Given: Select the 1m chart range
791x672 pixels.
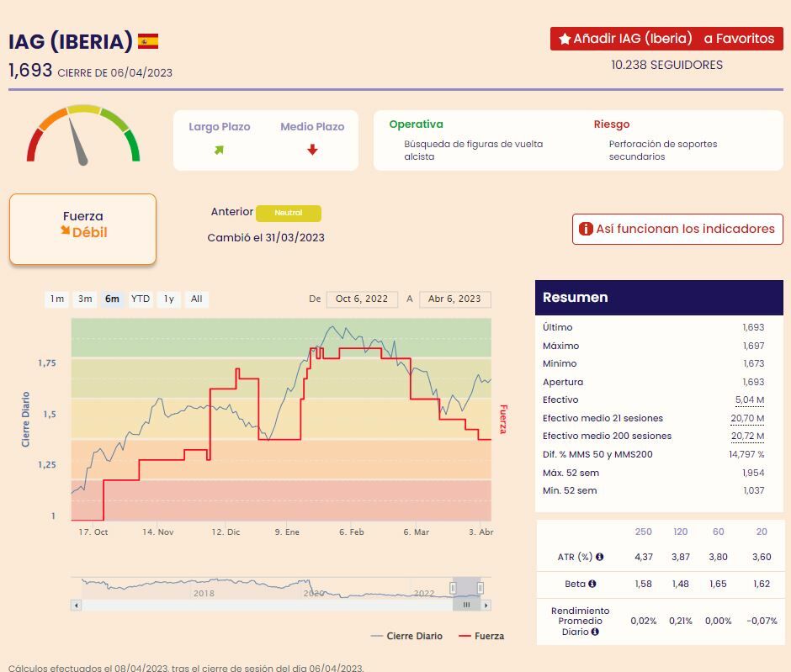Looking at the screenshot, I should pos(57,299).
